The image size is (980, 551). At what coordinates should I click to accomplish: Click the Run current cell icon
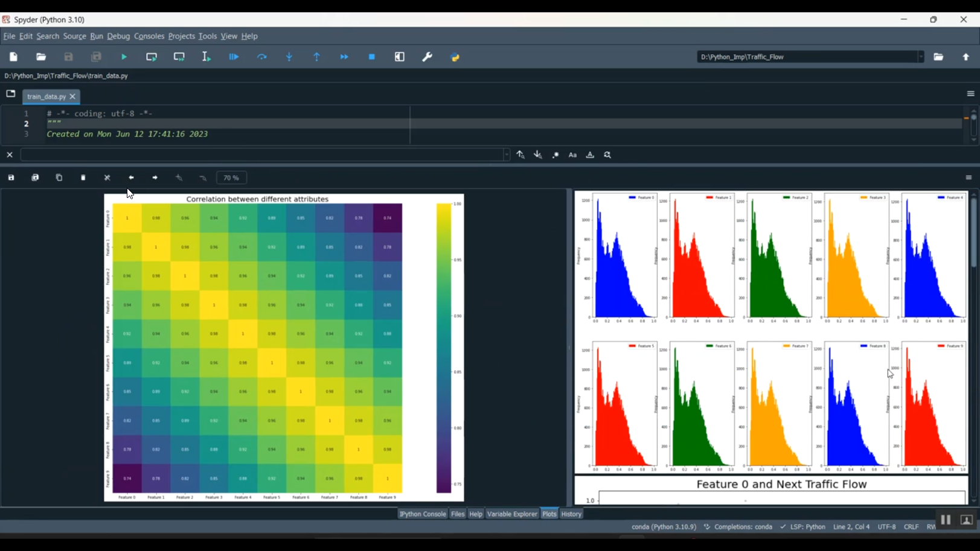coord(152,57)
